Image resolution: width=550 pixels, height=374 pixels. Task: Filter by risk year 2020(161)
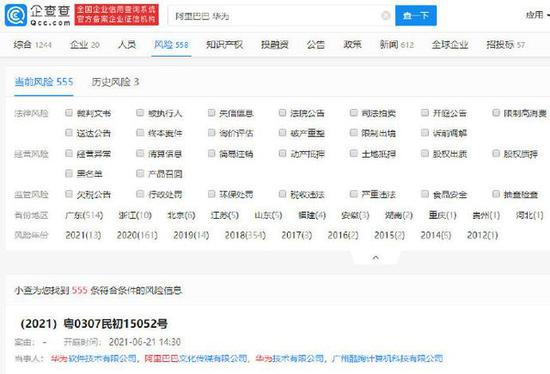tap(137, 235)
